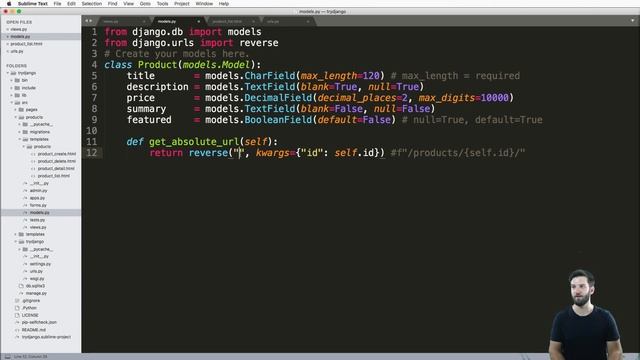Open product_list.html in the folder tree

pyautogui.click(x=54, y=176)
